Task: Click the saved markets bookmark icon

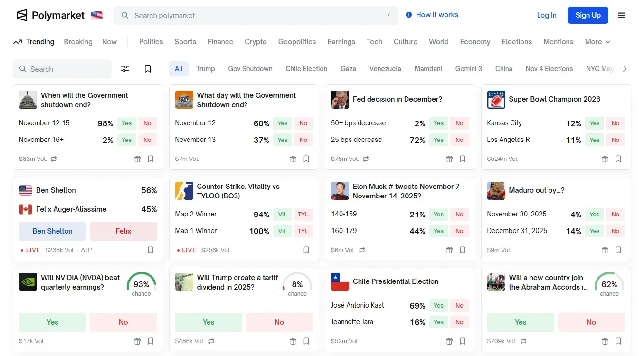Action: click(x=147, y=69)
